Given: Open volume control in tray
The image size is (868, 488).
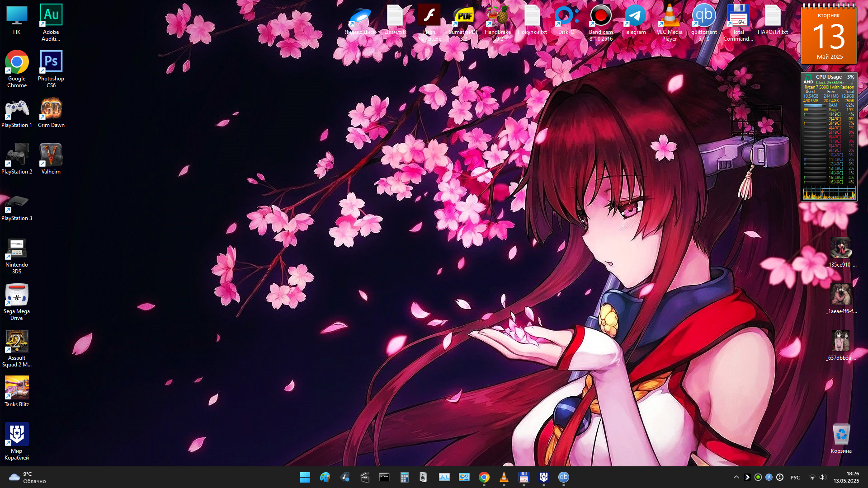Looking at the screenshot, I should click(822, 477).
